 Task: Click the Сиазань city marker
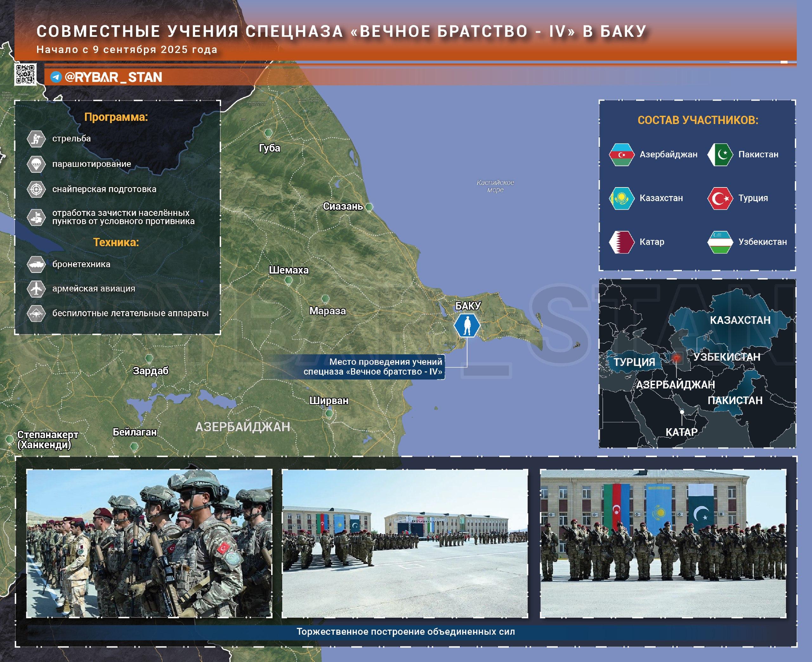click(x=369, y=207)
